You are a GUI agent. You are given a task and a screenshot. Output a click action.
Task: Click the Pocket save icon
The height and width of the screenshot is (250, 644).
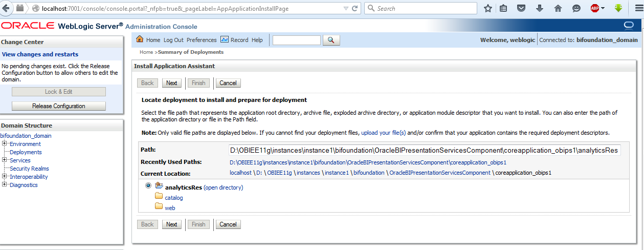click(521, 8)
